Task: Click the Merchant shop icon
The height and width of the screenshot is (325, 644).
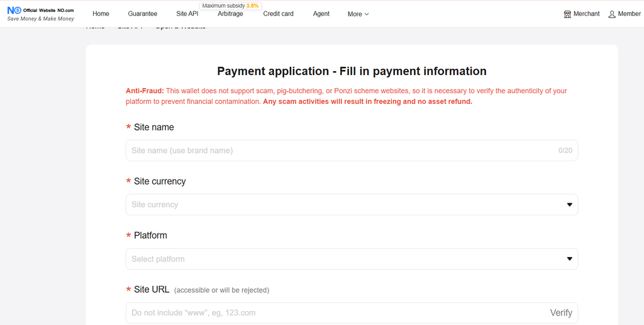Action: (568, 14)
